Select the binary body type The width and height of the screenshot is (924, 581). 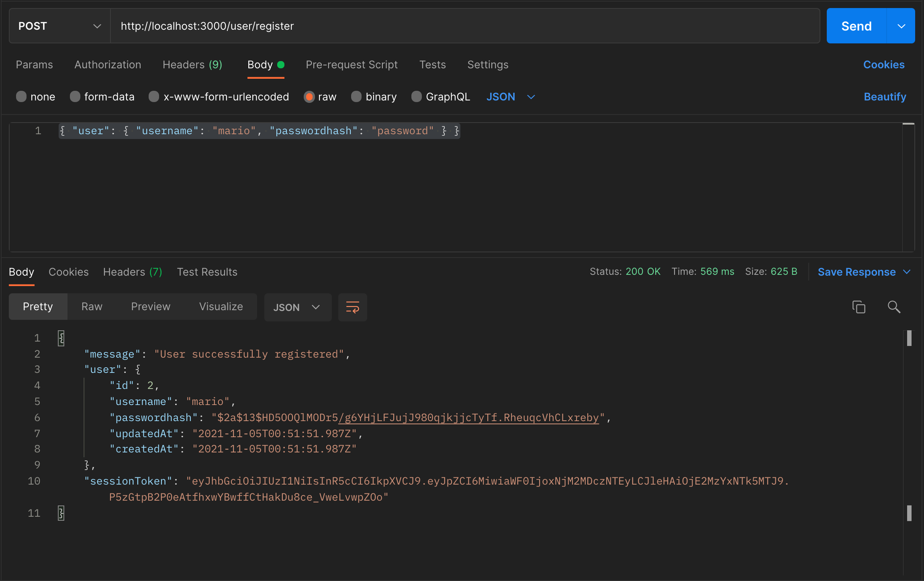373,96
